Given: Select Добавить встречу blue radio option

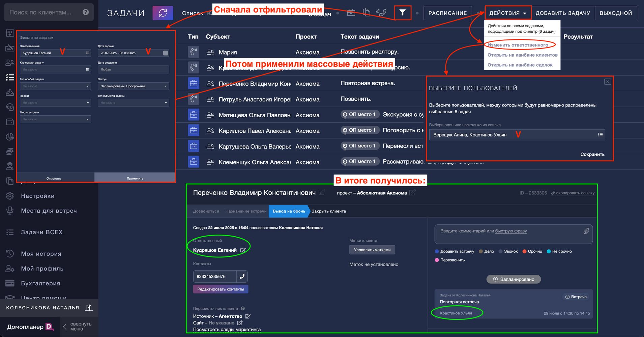Looking at the screenshot, I should (437, 251).
